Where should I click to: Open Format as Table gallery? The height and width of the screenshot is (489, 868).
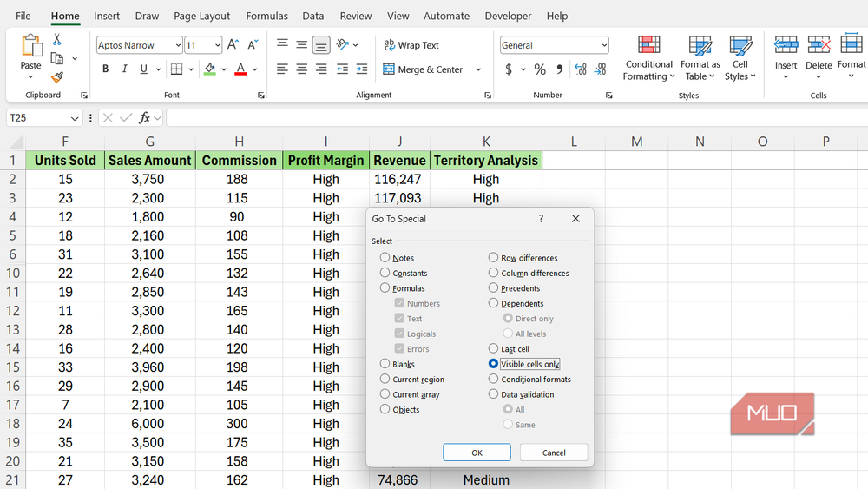700,57
